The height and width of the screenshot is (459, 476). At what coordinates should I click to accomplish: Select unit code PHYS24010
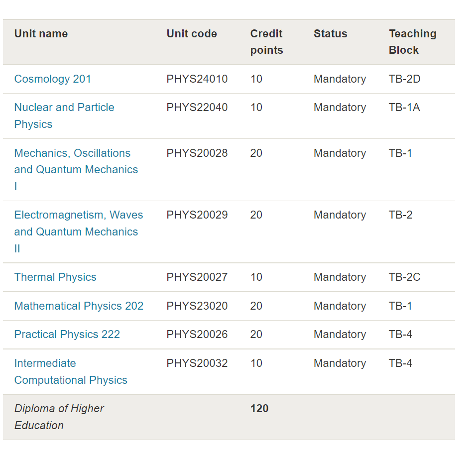[197, 79]
